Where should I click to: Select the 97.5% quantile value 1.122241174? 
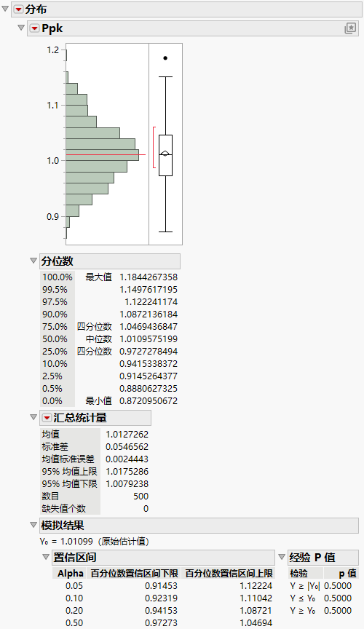[x=151, y=302]
